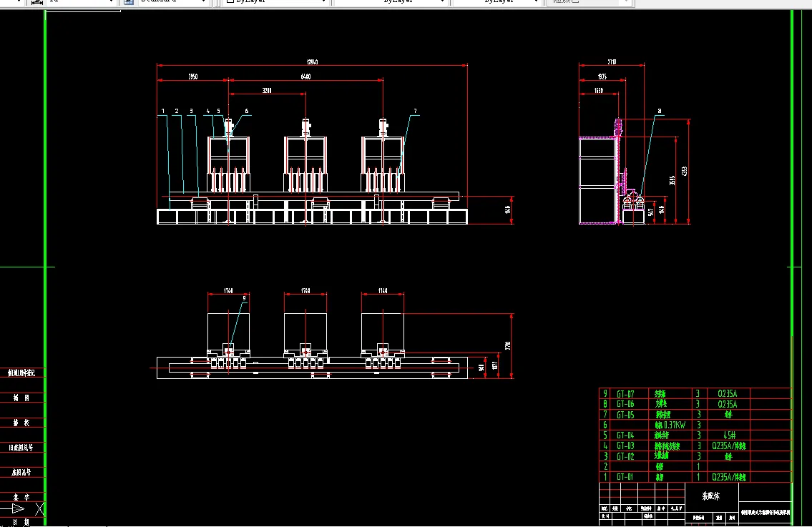812x527 pixels.
Task: Select the 底图总号 label in the left margin
Action: pyautogui.click(x=21, y=472)
